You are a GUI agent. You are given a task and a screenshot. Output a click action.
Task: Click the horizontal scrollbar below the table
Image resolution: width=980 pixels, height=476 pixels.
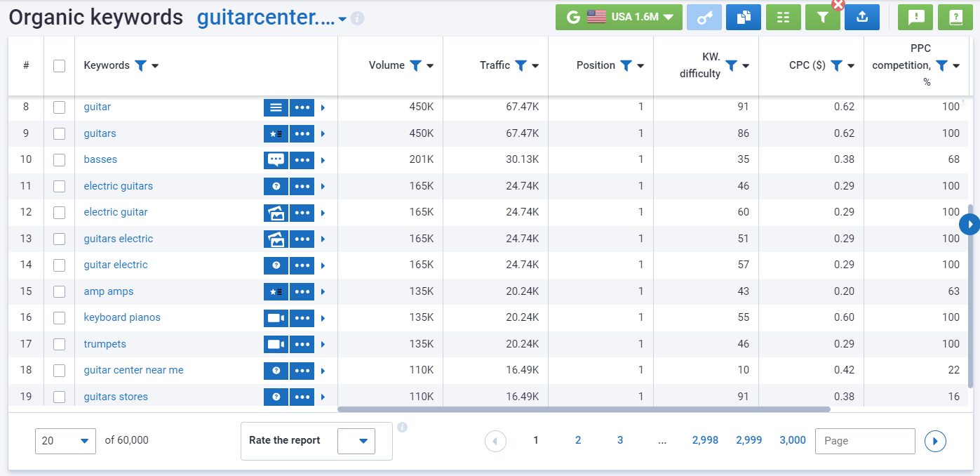(584, 409)
